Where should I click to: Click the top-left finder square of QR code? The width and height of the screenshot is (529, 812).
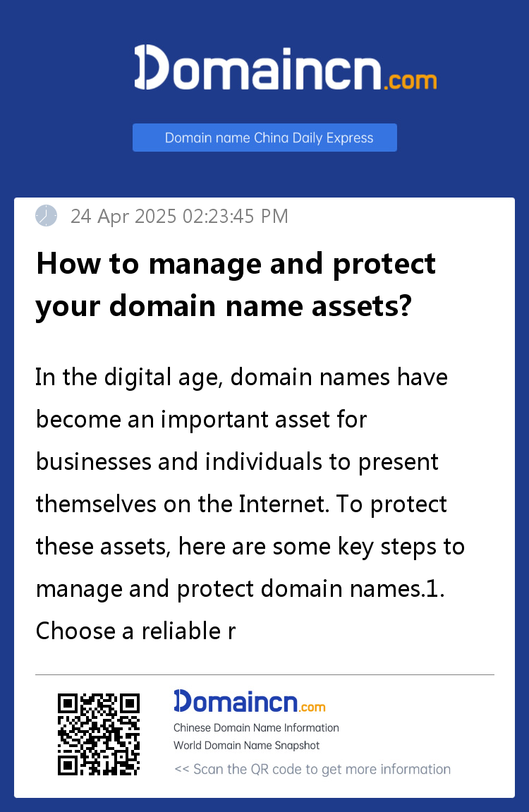(68, 704)
